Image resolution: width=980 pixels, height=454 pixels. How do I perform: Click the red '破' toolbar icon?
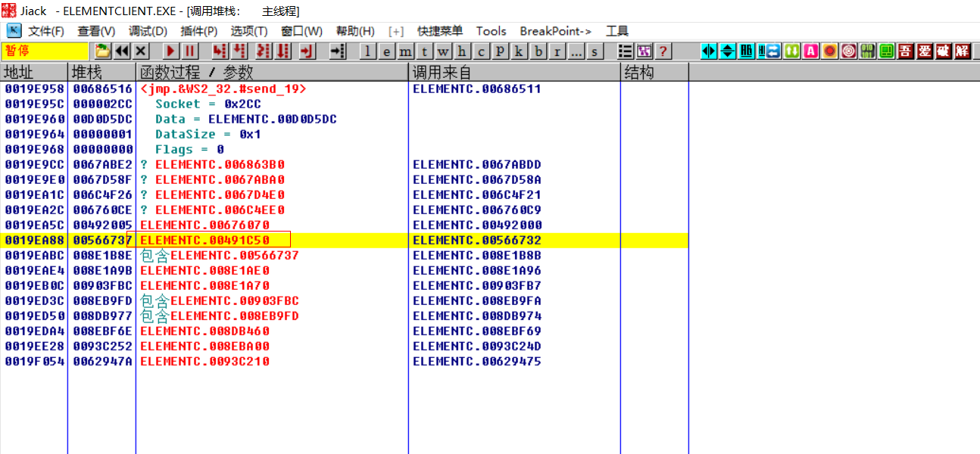tap(944, 51)
